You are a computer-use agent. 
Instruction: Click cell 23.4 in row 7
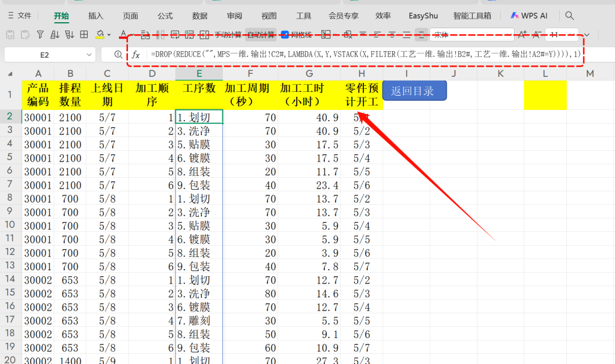coord(309,185)
